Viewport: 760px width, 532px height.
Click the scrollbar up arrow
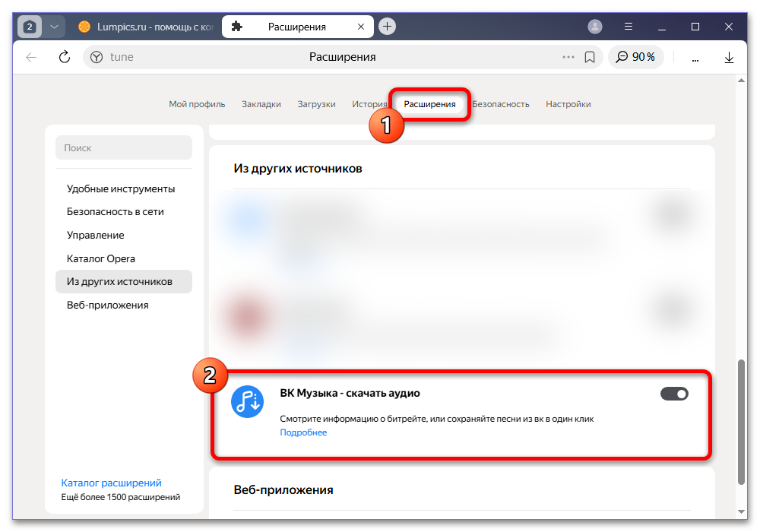740,81
